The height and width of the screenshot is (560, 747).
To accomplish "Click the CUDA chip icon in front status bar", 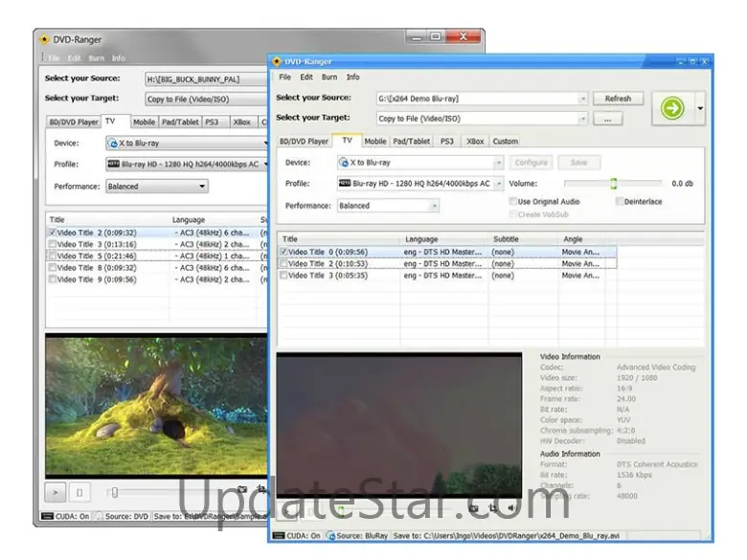I will pyautogui.click(x=279, y=536).
